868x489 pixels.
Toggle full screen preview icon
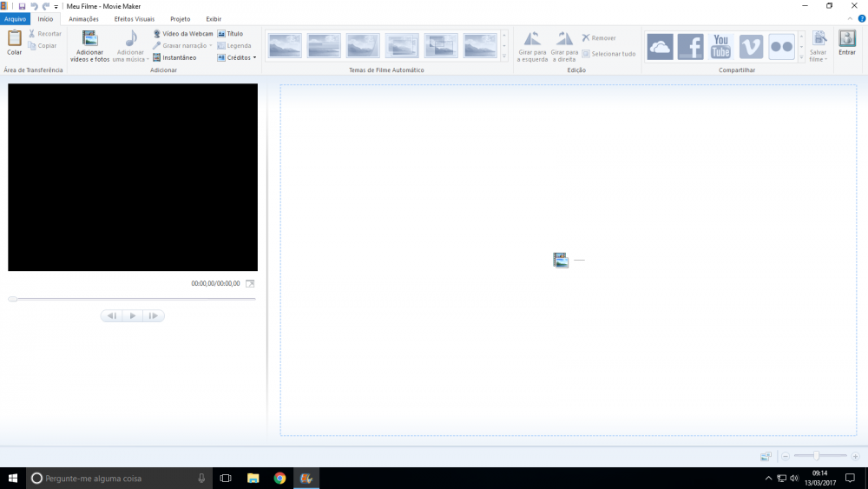point(250,283)
